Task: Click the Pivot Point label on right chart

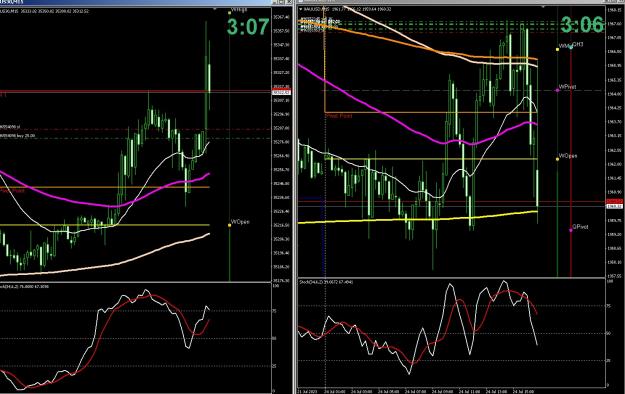Action: tap(339, 116)
